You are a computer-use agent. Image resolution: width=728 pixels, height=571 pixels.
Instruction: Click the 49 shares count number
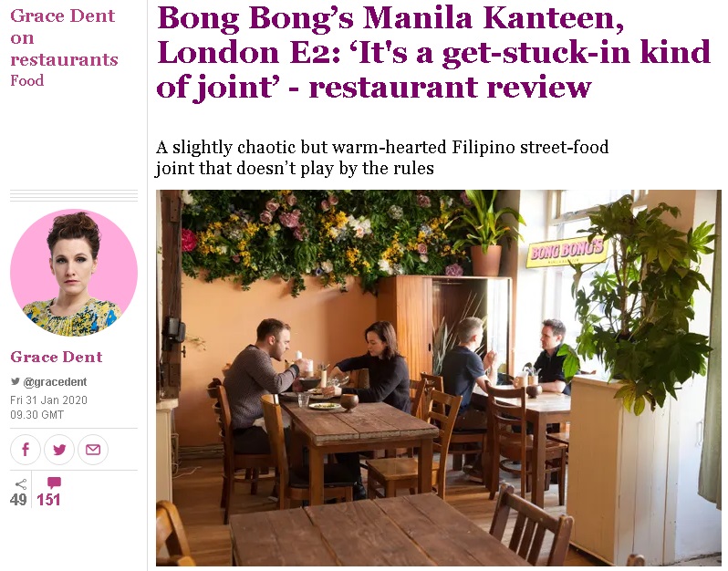18,500
